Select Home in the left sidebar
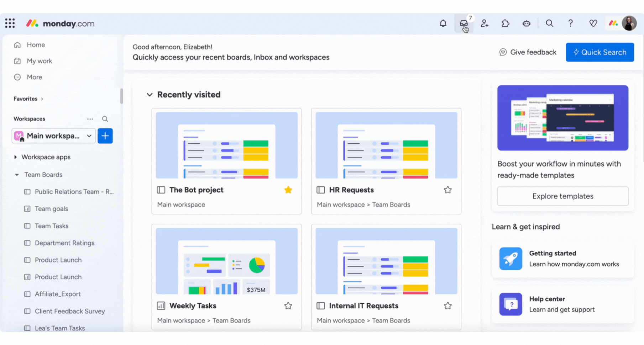The width and height of the screenshot is (644, 345). (36, 45)
